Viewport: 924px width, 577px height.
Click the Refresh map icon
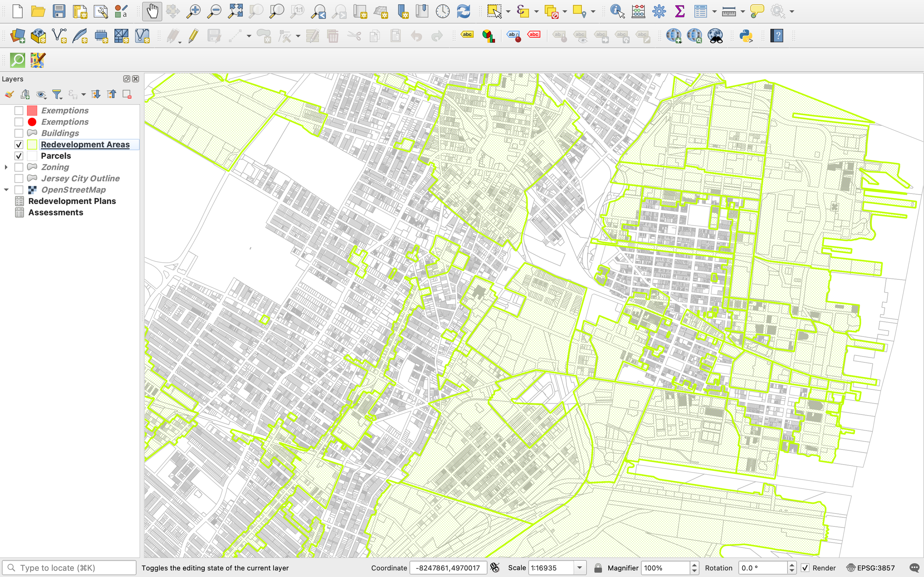[463, 11]
